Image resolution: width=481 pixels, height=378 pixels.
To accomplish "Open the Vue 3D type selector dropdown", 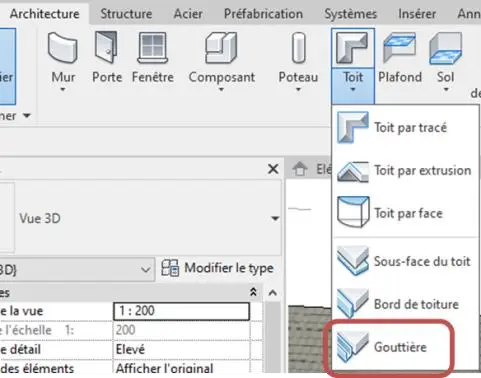I will 275,219.
